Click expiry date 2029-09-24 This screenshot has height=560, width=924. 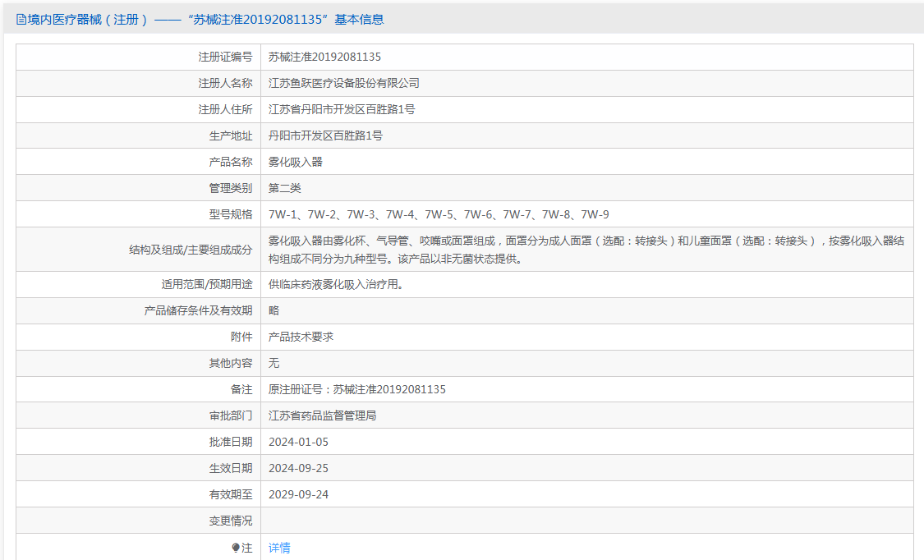coord(298,494)
